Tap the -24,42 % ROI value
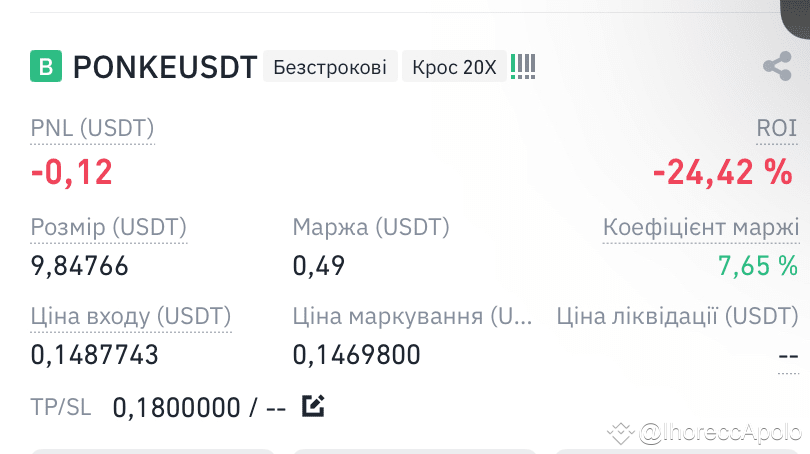The width and height of the screenshot is (810, 454). tap(723, 172)
